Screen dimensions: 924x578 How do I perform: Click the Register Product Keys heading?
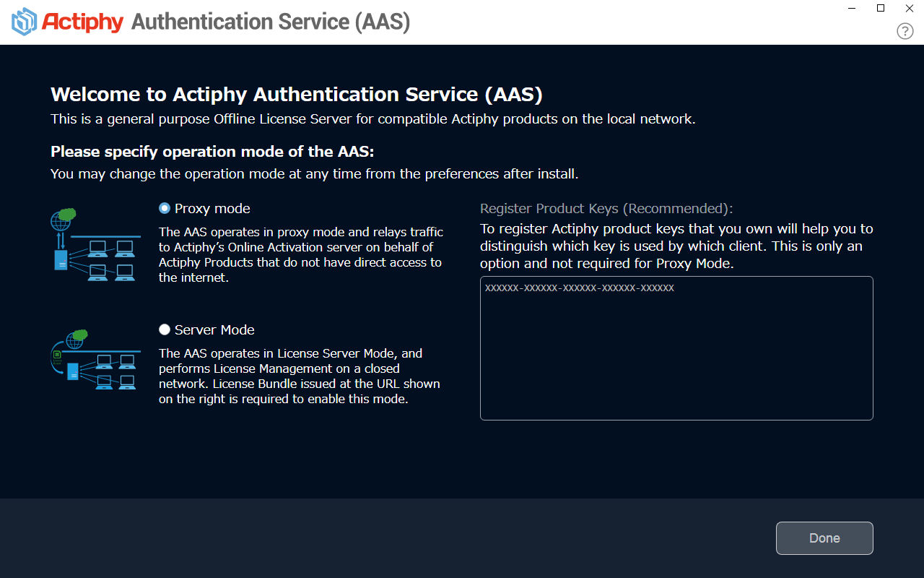tap(606, 209)
